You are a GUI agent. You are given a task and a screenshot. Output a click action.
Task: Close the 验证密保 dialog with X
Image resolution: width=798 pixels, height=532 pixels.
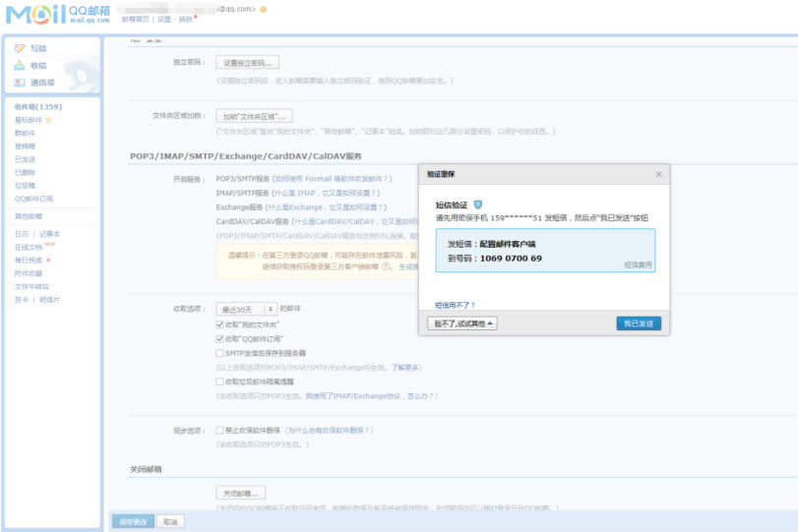click(x=658, y=174)
